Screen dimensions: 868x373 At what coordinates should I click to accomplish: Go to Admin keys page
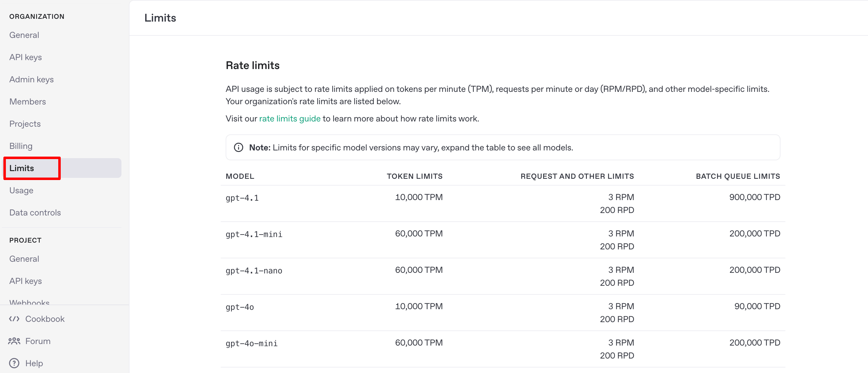point(32,80)
